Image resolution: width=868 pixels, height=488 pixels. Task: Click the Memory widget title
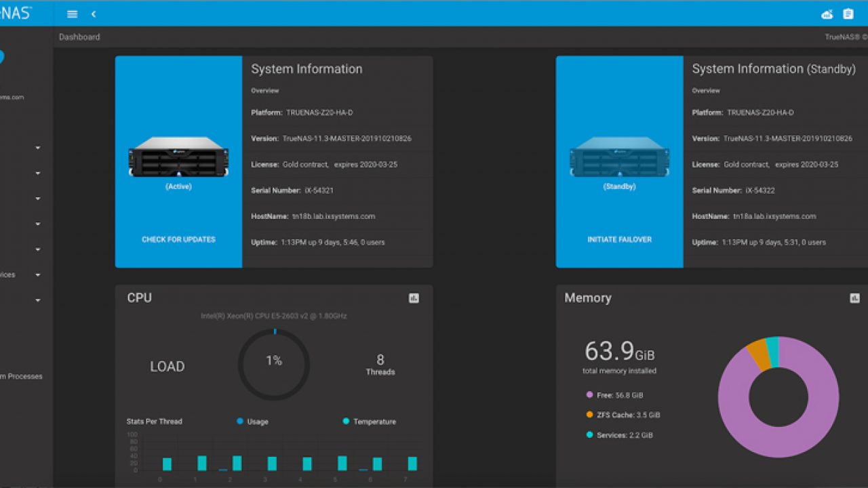588,298
